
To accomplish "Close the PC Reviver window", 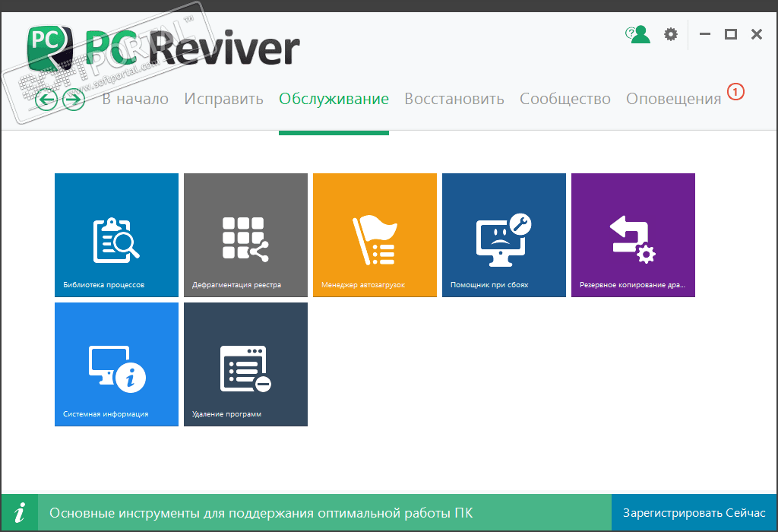I will pos(757,34).
